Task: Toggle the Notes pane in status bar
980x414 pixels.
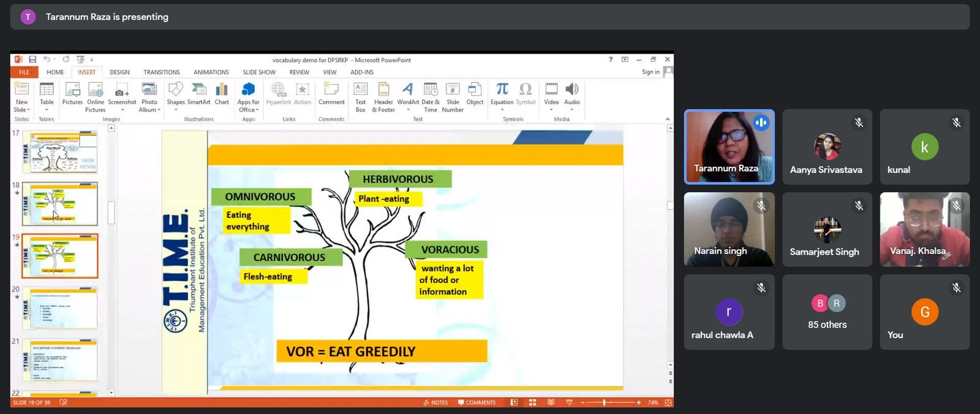Action: tap(435, 402)
